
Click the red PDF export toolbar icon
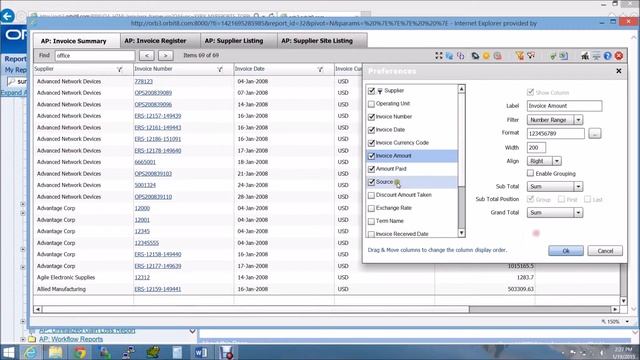click(498, 56)
